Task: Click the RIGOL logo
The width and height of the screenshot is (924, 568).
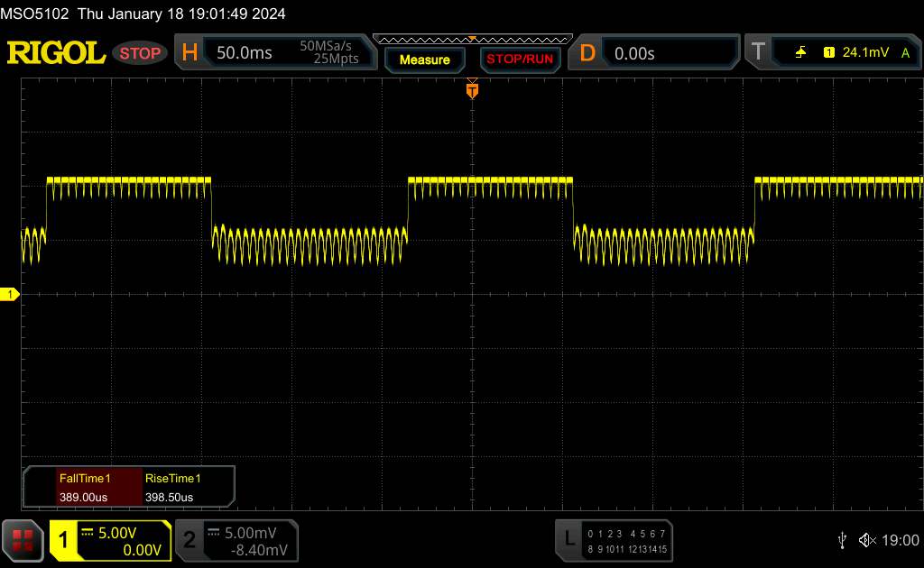Action: 56,53
